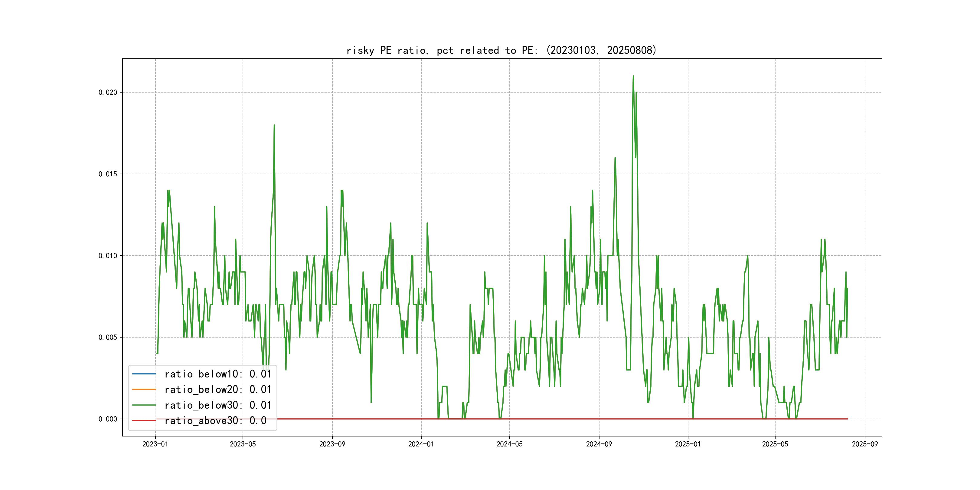Click the 2024-09 x-axis tick label
980x490 pixels.
tap(599, 444)
